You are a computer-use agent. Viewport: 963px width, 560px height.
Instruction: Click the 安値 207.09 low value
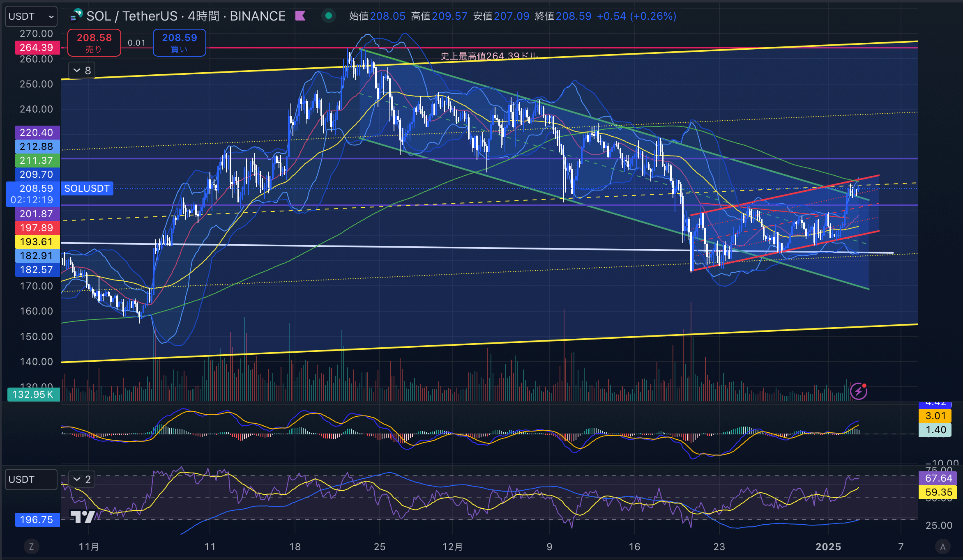tap(501, 16)
